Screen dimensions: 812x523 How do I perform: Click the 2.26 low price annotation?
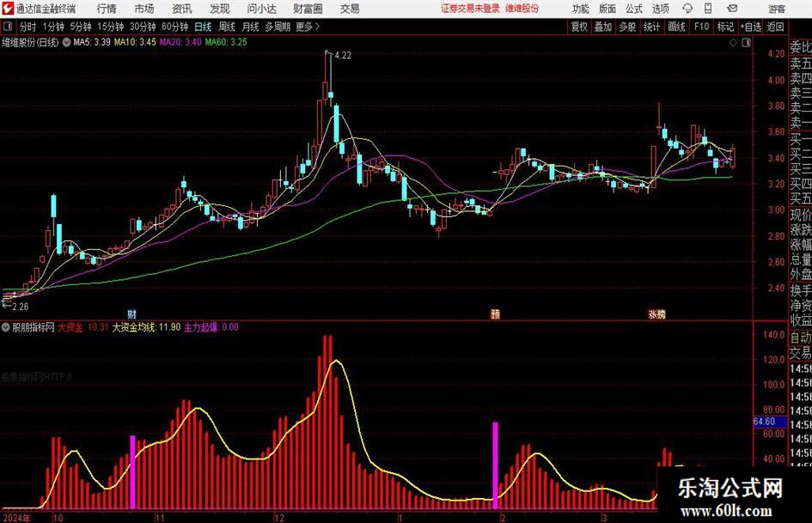click(x=21, y=307)
